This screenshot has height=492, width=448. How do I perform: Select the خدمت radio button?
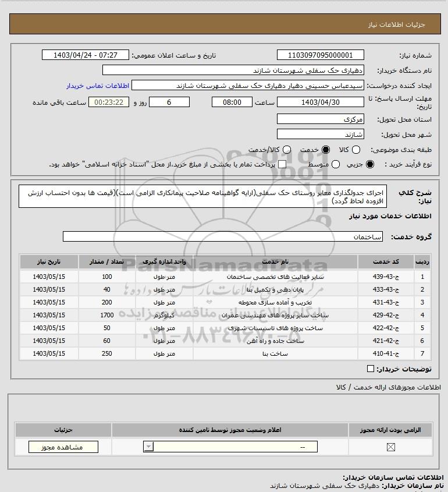(326, 150)
